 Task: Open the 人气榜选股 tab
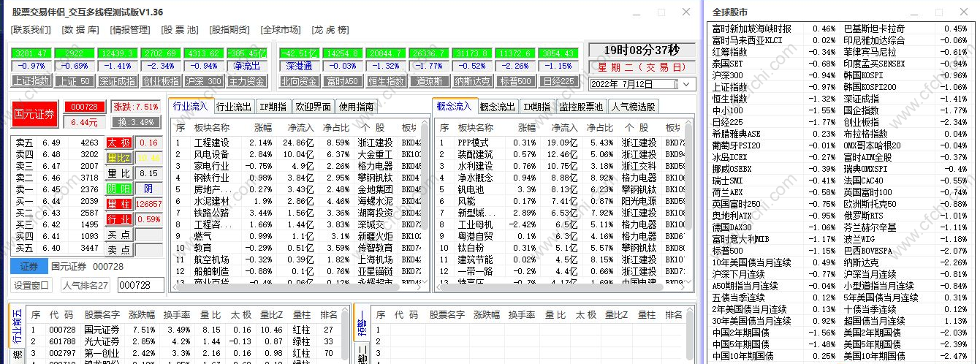click(x=634, y=107)
